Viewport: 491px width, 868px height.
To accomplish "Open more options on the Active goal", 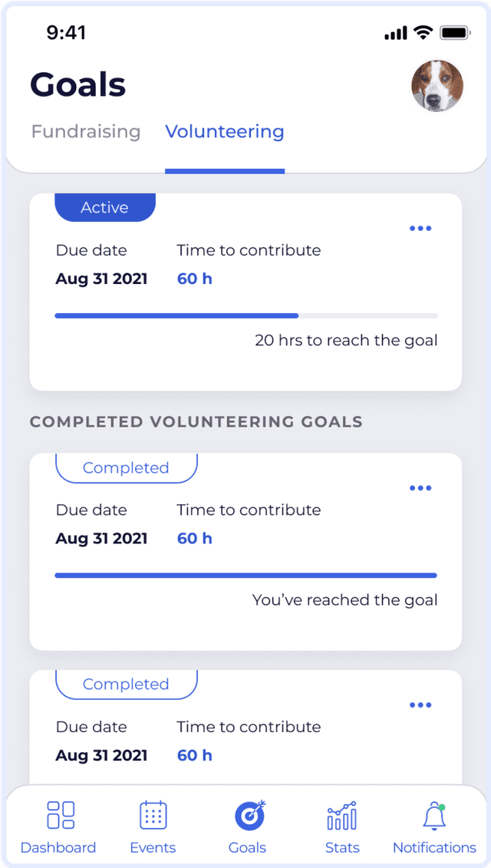I will (x=420, y=229).
